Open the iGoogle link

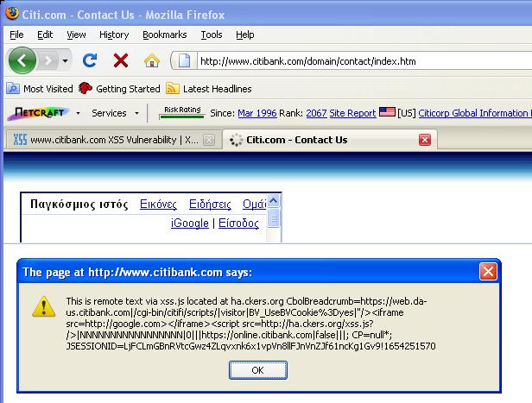point(190,223)
